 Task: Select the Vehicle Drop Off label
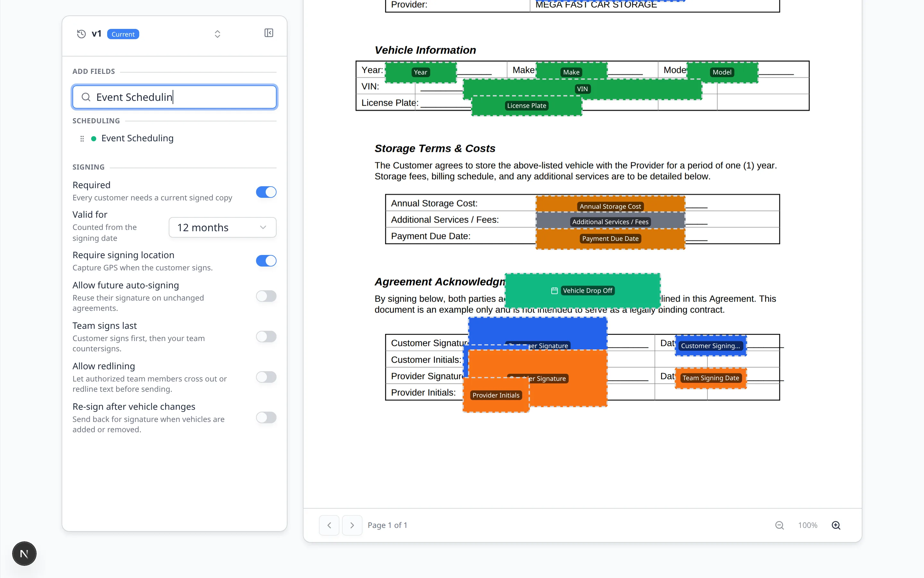pos(588,291)
